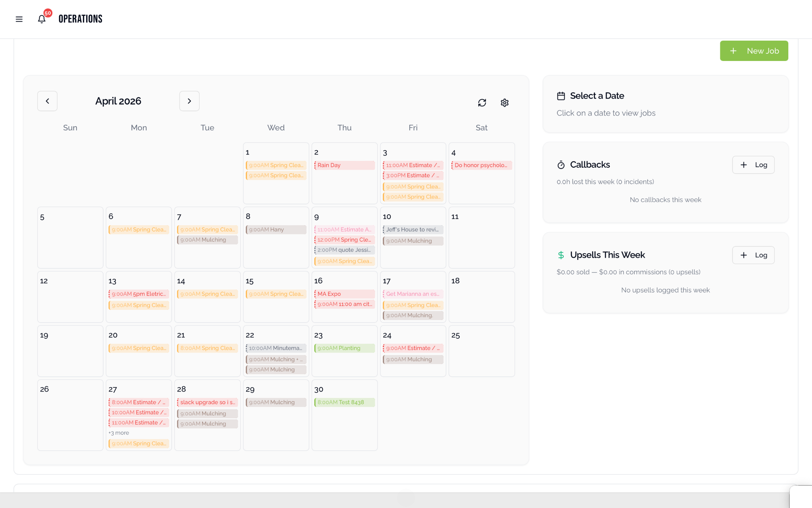Open Rain Day event on April 2
812x508 pixels.
[345, 165]
